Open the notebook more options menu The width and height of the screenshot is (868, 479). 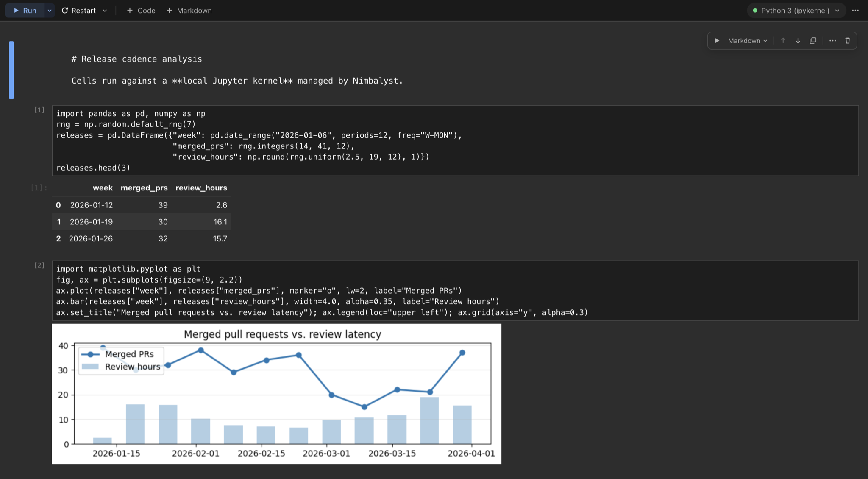coord(855,11)
